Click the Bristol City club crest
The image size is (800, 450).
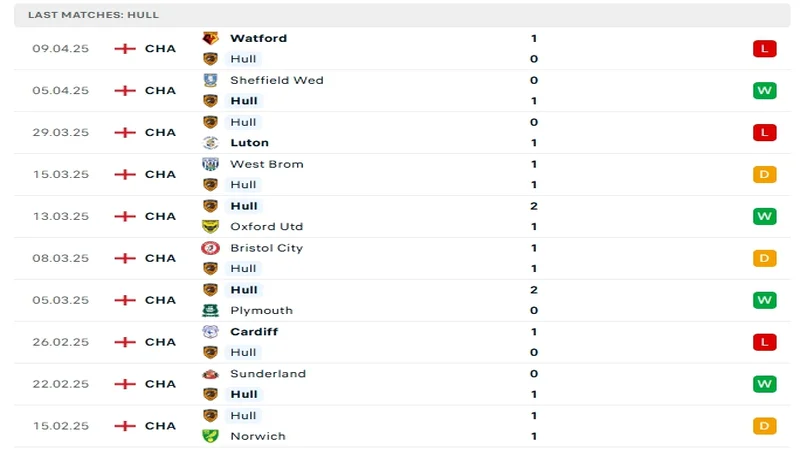click(x=210, y=248)
